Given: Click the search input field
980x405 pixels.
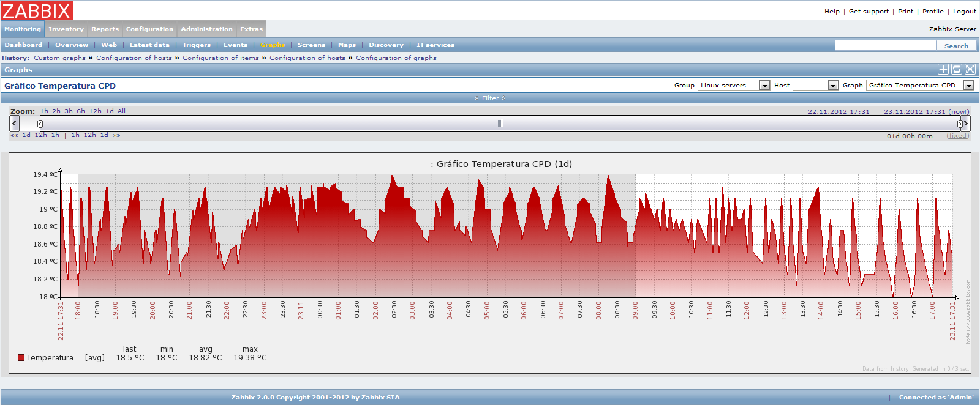Looking at the screenshot, I should [x=886, y=46].
